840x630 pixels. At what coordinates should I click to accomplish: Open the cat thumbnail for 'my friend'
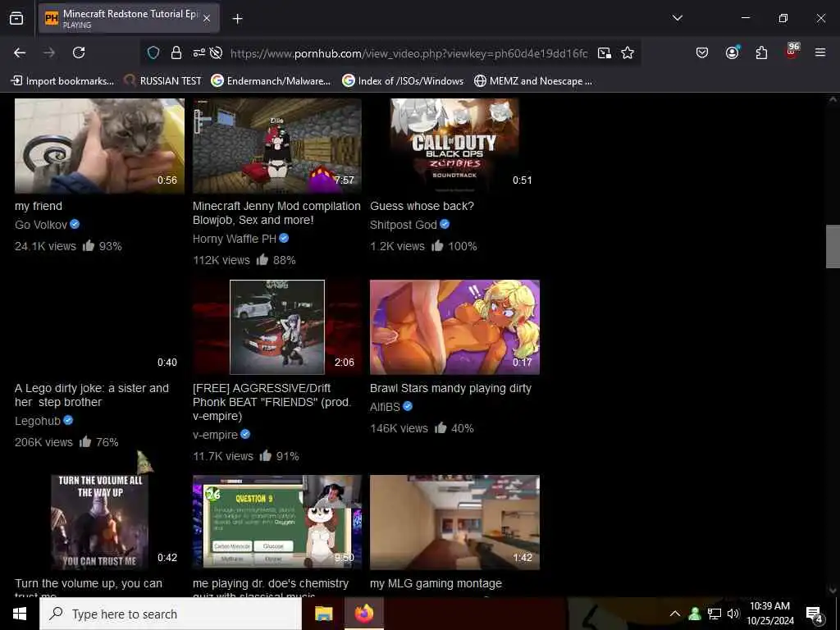coord(99,146)
